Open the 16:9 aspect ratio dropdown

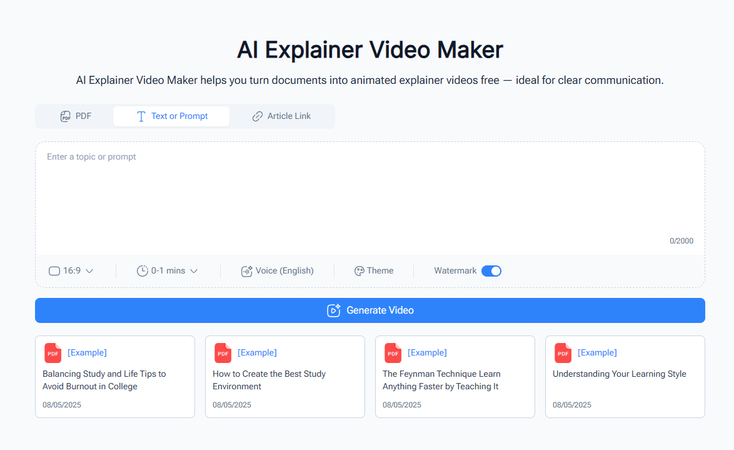pyautogui.click(x=71, y=271)
